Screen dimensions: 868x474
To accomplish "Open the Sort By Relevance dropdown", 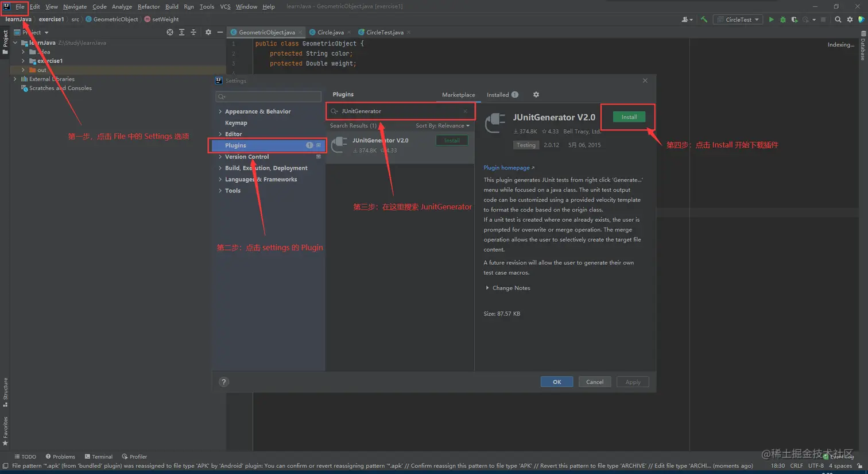I will point(443,125).
